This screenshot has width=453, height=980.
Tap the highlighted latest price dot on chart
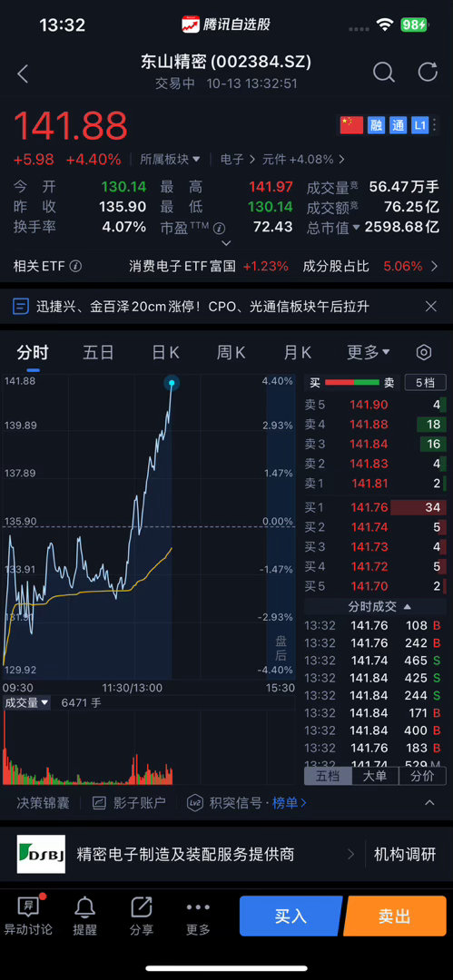click(x=172, y=382)
